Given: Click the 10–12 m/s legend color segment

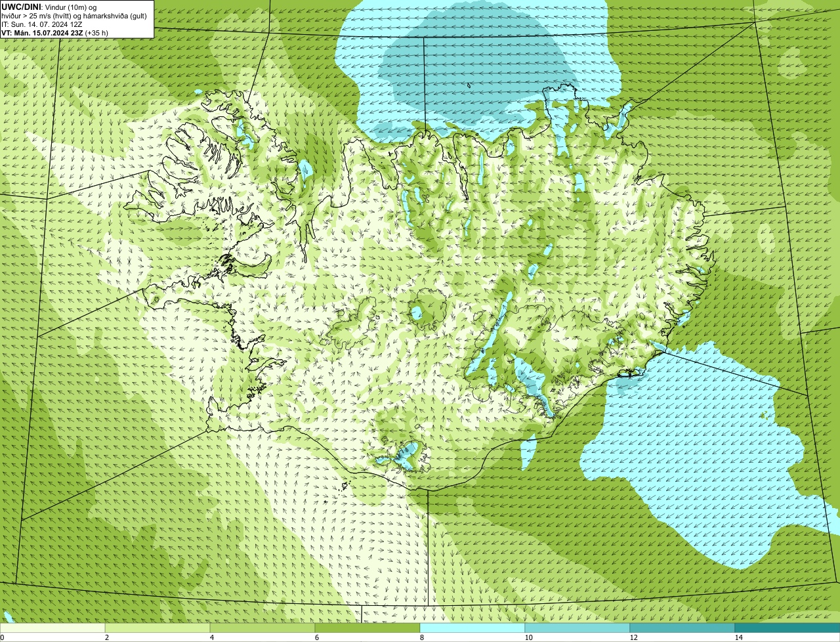Looking at the screenshot, I should pyautogui.click(x=577, y=628).
